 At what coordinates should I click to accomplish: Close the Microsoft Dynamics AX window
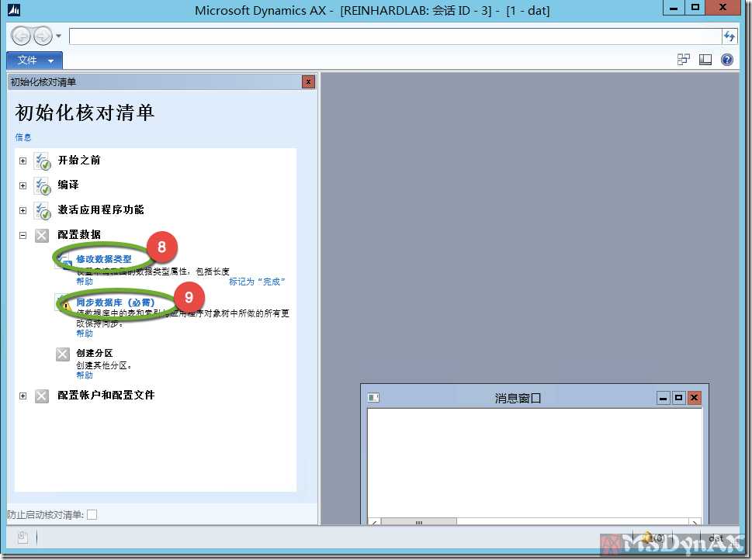coord(723,9)
